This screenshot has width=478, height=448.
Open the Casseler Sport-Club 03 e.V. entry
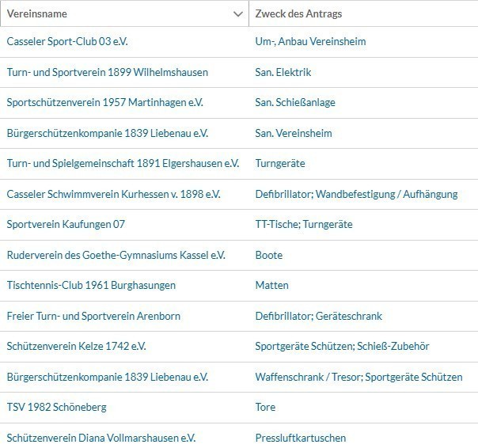click(x=67, y=41)
